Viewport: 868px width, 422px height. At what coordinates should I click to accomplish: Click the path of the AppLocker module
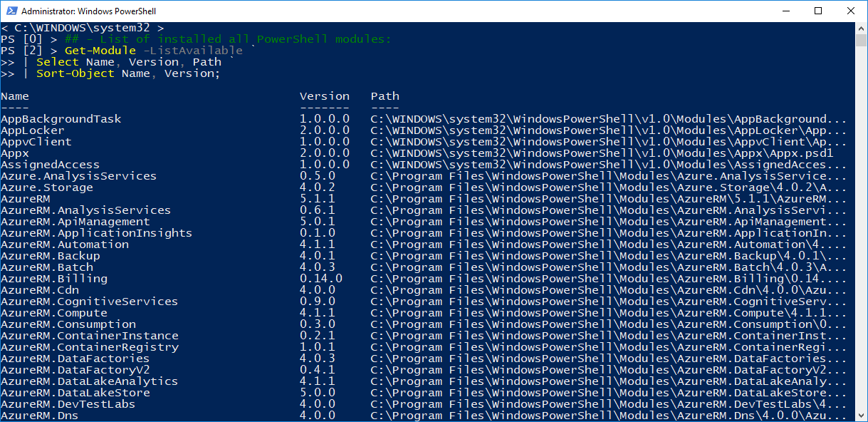click(610, 130)
